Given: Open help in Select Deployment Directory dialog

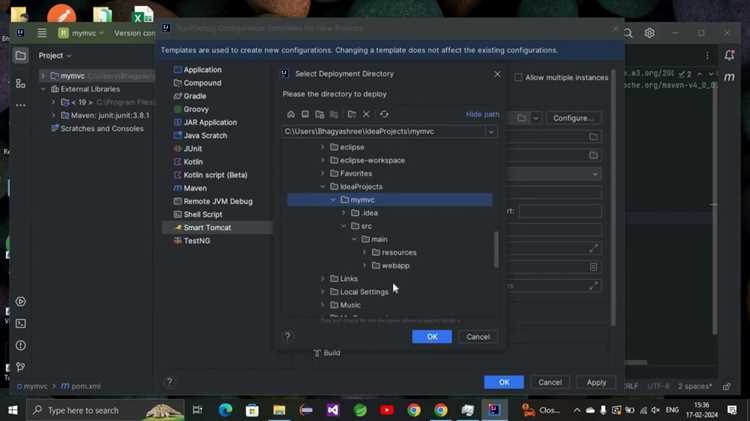Looking at the screenshot, I should (x=287, y=336).
